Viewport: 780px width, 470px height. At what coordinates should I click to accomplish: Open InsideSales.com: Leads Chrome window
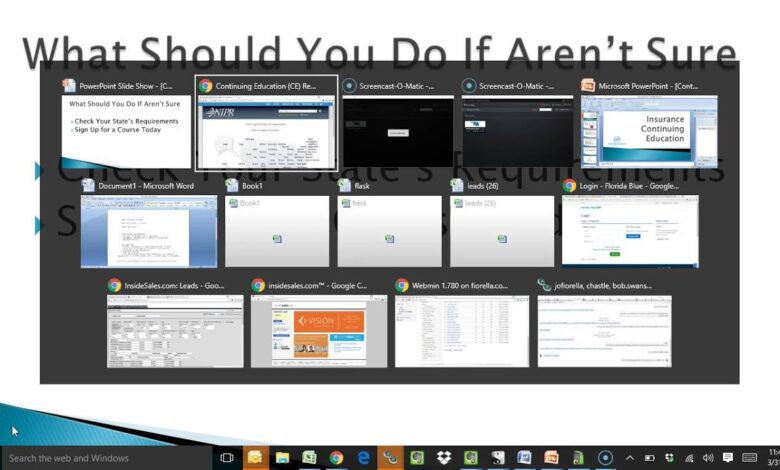pyautogui.click(x=175, y=331)
